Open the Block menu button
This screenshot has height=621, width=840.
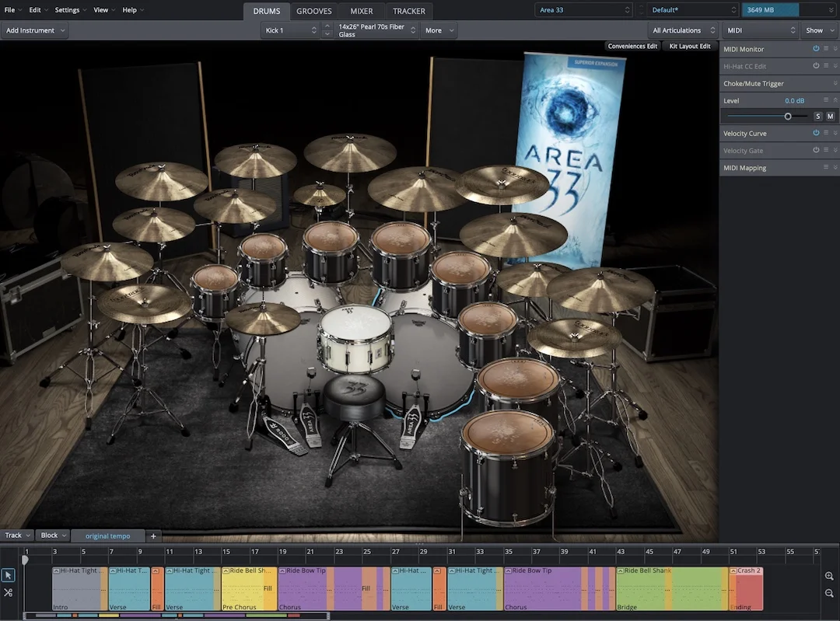tap(53, 536)
